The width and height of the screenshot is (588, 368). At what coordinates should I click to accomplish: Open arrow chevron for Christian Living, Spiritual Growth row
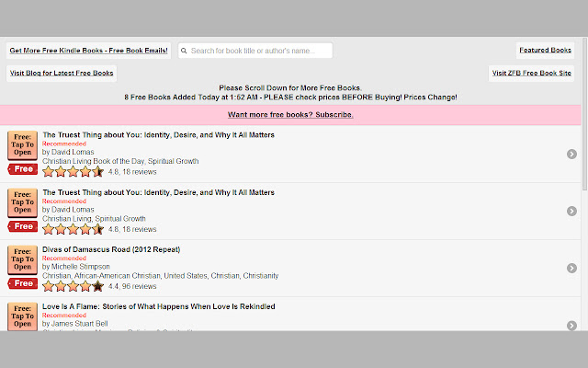pyautogui.click(x=571, y=211)
